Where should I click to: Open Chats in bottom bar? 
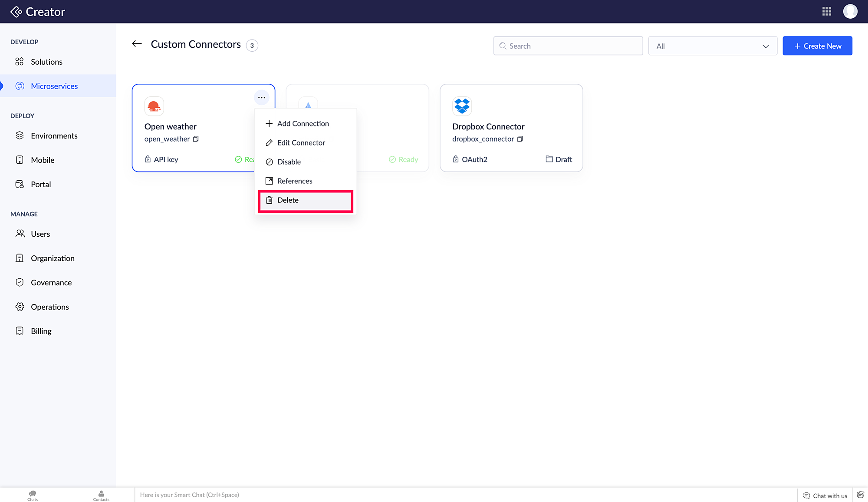pyautogui.click(x=33, y=495)
